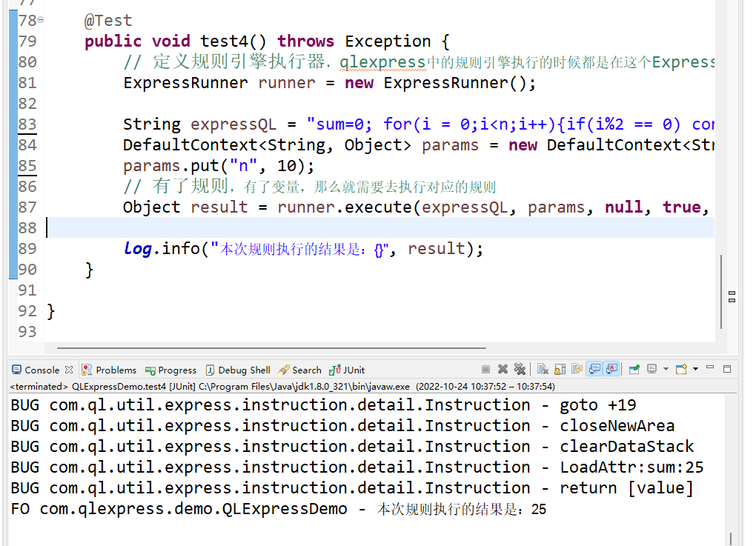Click the Word Wrap icon in Console
This screenshot has width=756, height=546.
(x=576, y=369)
